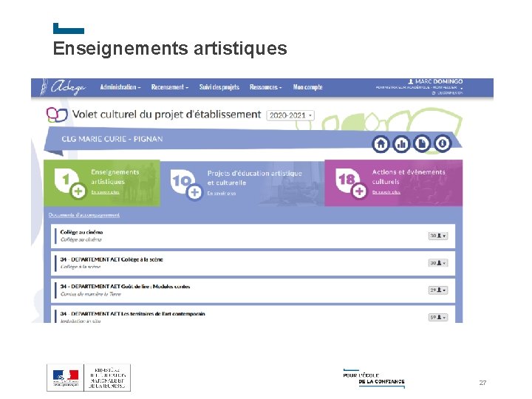Open the Ressources menu
This screenshot has height=399, width=532.
coord(266,87)
